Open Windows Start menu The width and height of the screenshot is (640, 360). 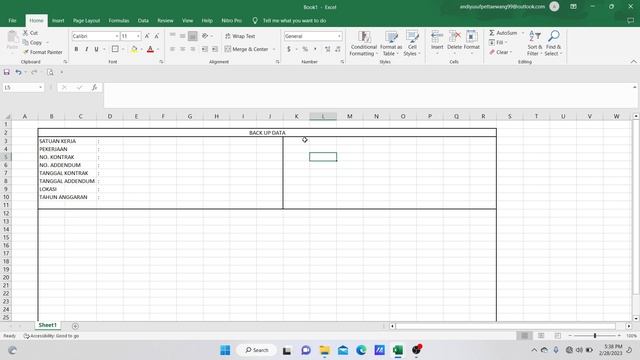pyautogui.click(x=225, y=350)
